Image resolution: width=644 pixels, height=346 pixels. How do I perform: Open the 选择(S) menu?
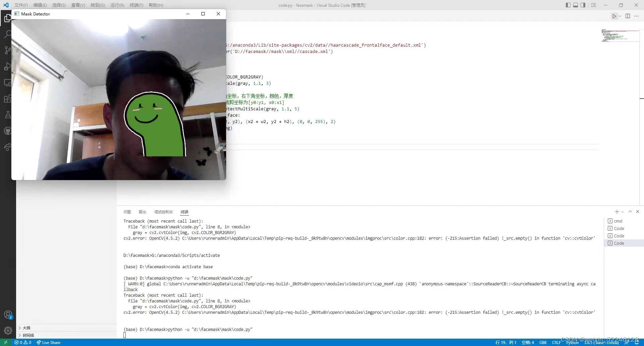[x=59, y=5]
